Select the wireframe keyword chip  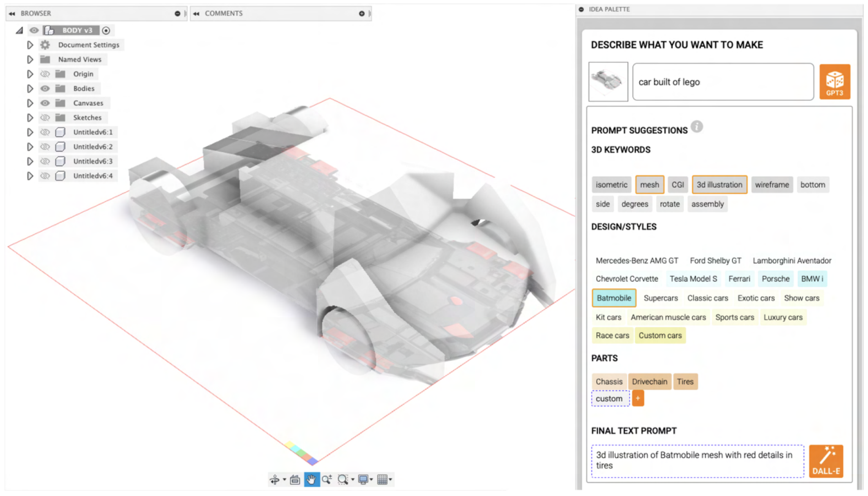click(772, 185)
